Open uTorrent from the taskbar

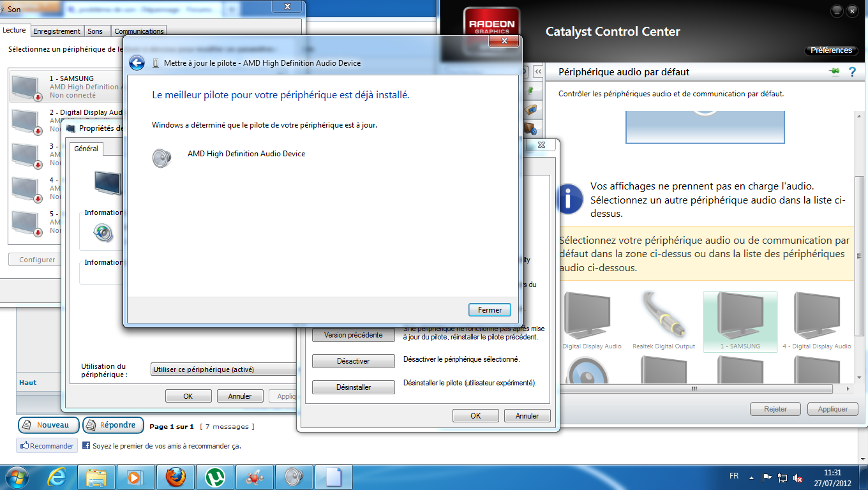tap(215, 477)
